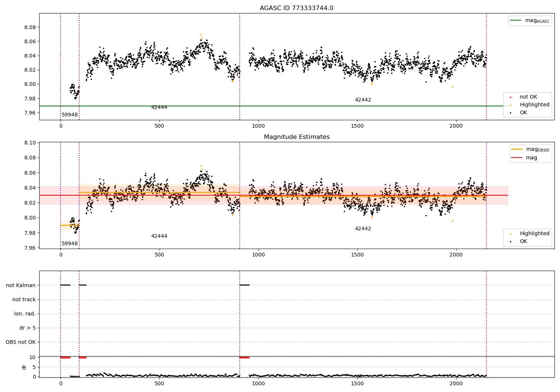Click "not OK" in the top plot legend
Viewport: 560px width, 392px height.
[528, 97]
